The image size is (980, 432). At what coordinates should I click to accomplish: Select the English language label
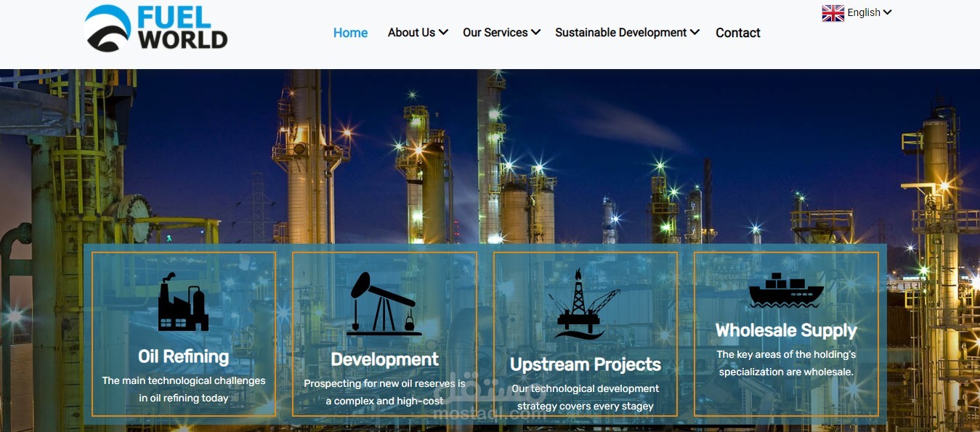pos(864,12)
